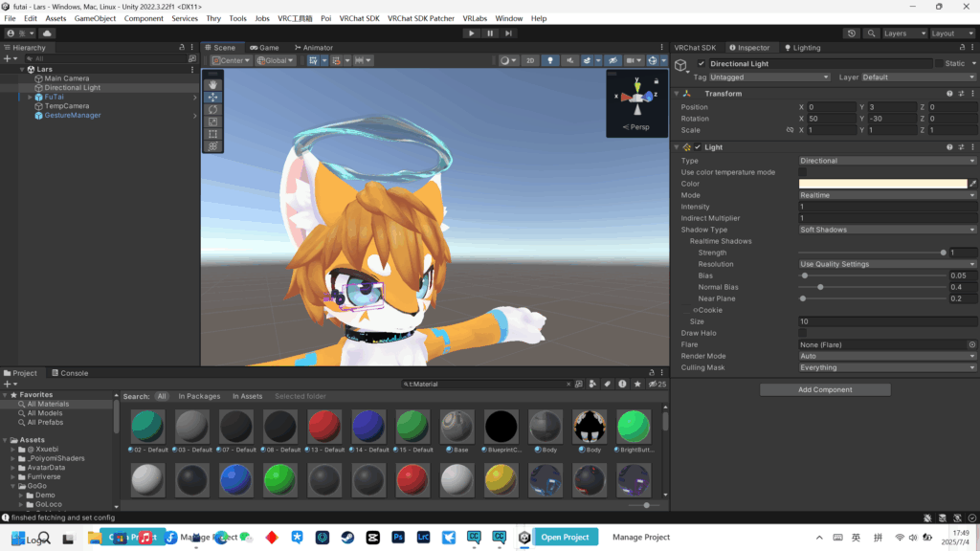
Task: Open the Poi menu
Action: [x=325, y=18]
